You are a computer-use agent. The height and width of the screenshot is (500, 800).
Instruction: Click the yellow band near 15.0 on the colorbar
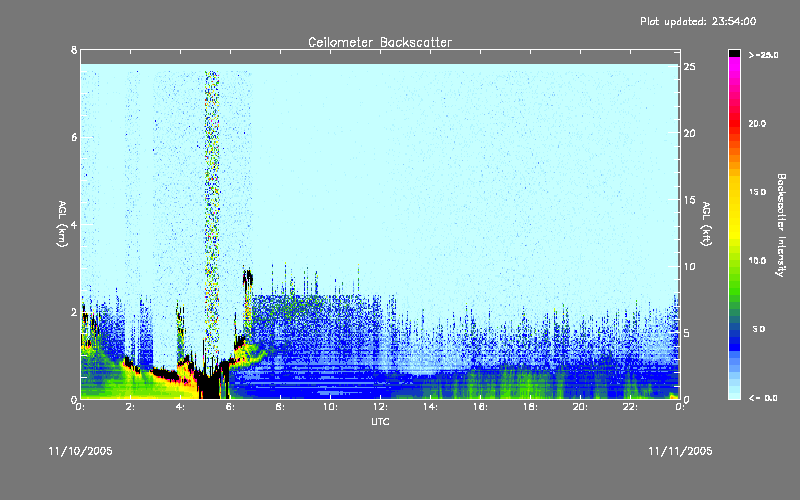coord(734,193)
